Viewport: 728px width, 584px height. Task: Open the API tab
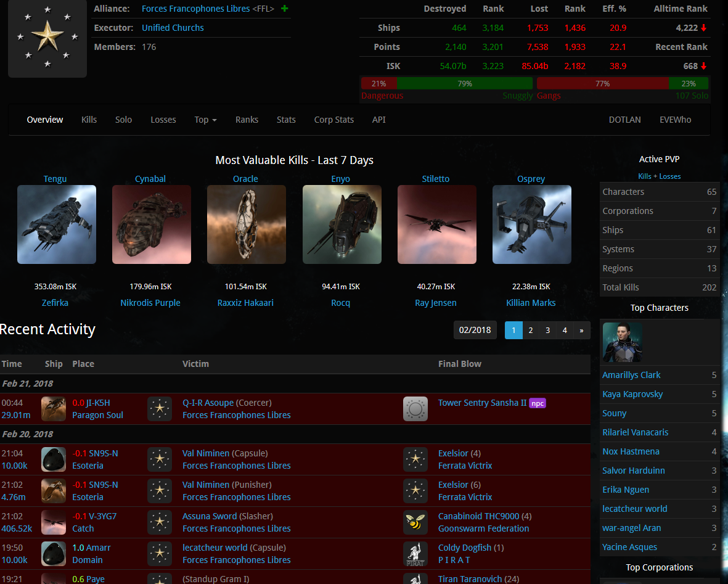pos(379,120)
